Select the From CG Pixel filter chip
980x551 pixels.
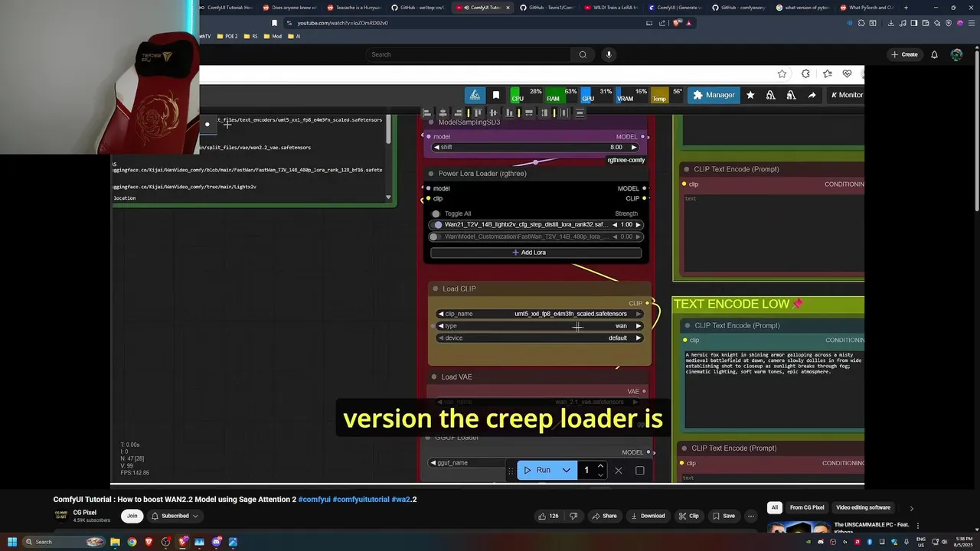coord(807,507)
